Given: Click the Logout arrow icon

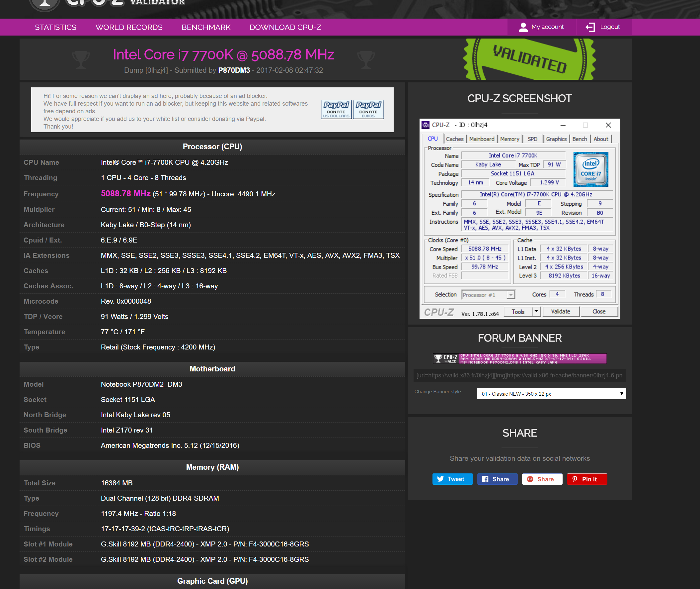Looking at the screenshot, I should pyautogui.click(x=590, y=27).
